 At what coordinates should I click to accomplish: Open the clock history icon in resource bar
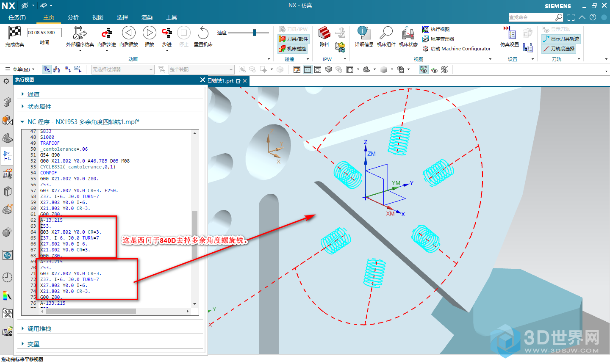tap(7, 277)
